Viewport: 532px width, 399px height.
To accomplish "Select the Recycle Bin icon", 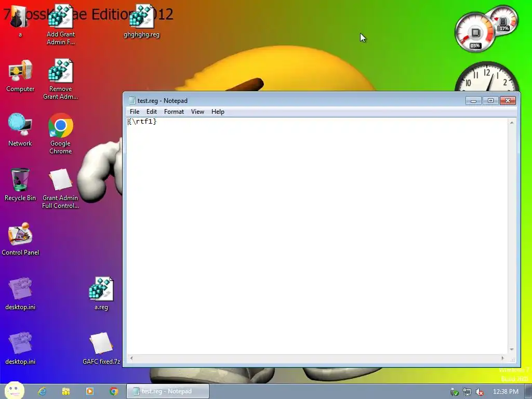I will [x=20, y=184].
